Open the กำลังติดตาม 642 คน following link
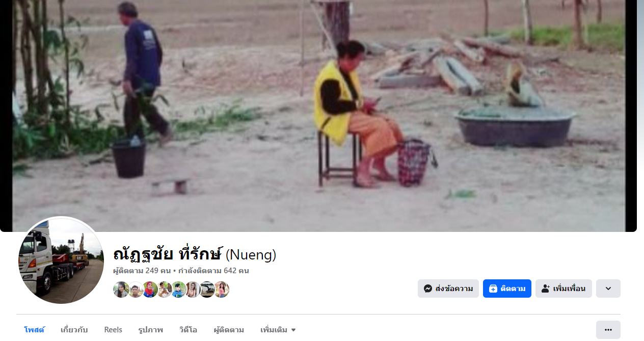This screenshot has width=644, height=341. tap(213, 271)
